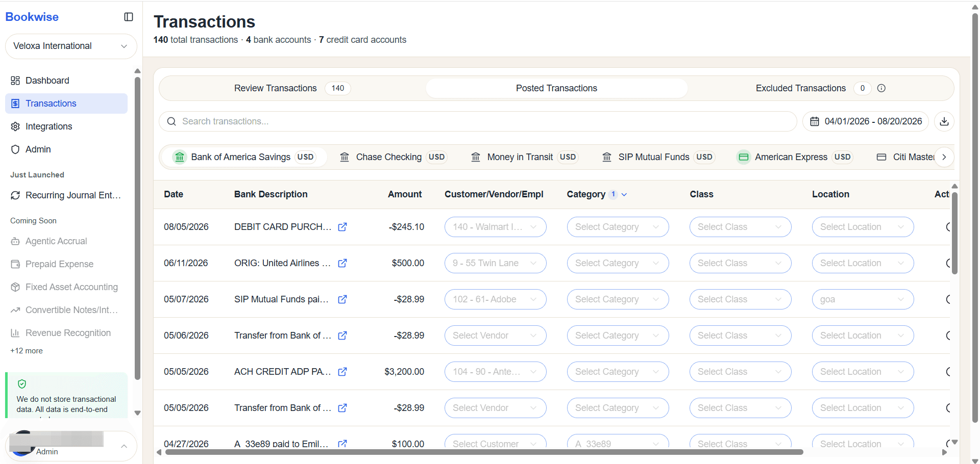The width and height of the screenshot is (980, 464).
Task: Open Transactions in sidebar menu
Action: pos(66,104)
